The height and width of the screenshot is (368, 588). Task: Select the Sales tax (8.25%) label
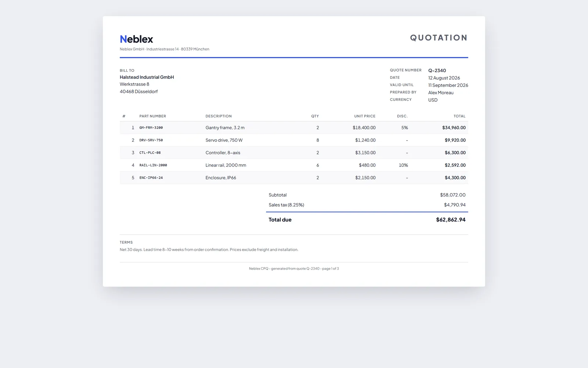[x=286, y=205]
